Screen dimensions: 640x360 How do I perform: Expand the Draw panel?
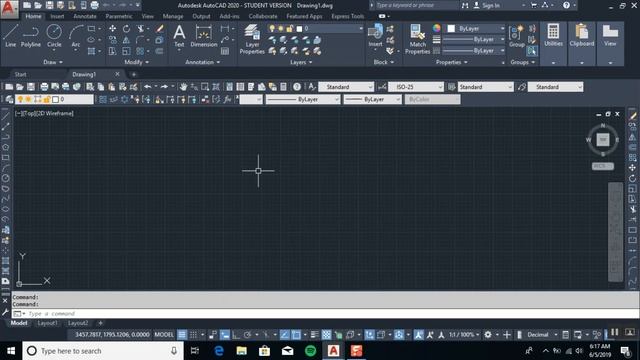point(53,62)
